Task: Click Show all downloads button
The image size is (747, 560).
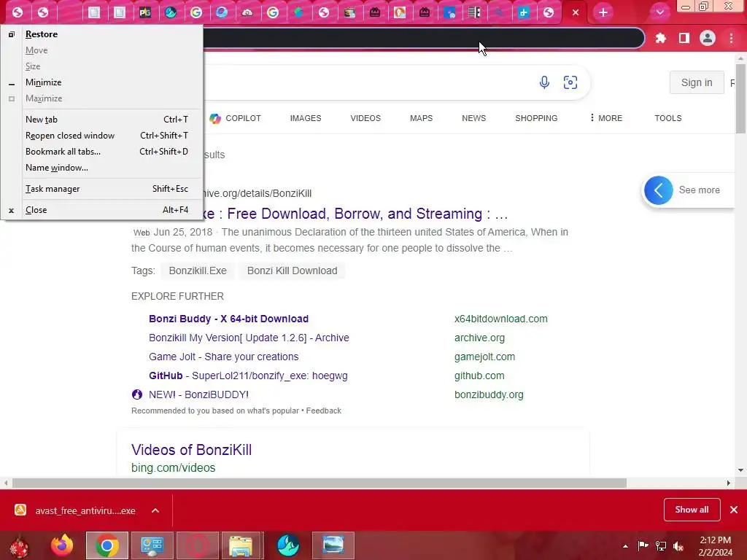Action: pyautogui.click(x=692, y=510)
